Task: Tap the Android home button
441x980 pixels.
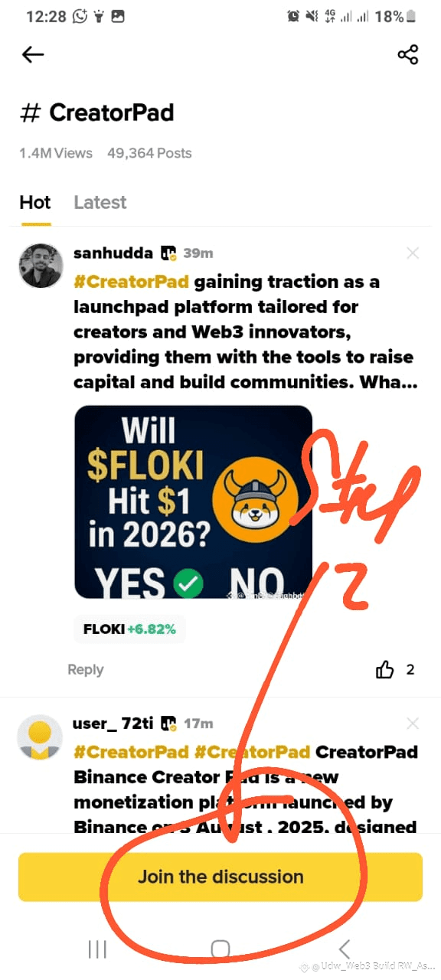Action: pyautogui.click(x=220, y=949)
